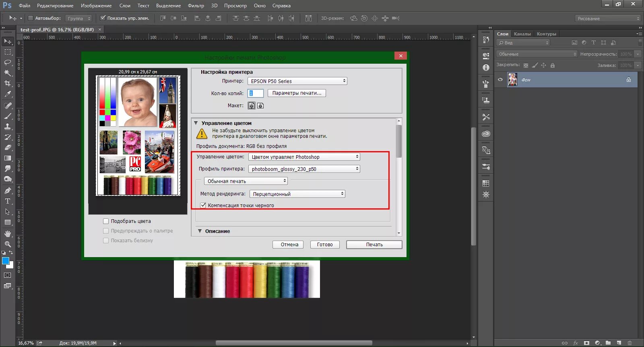Click the blue foreground color swatch

pos(6,261)
